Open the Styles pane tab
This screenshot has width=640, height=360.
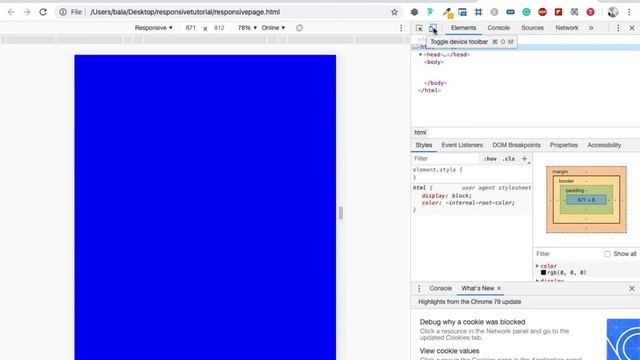pos(424,145)
